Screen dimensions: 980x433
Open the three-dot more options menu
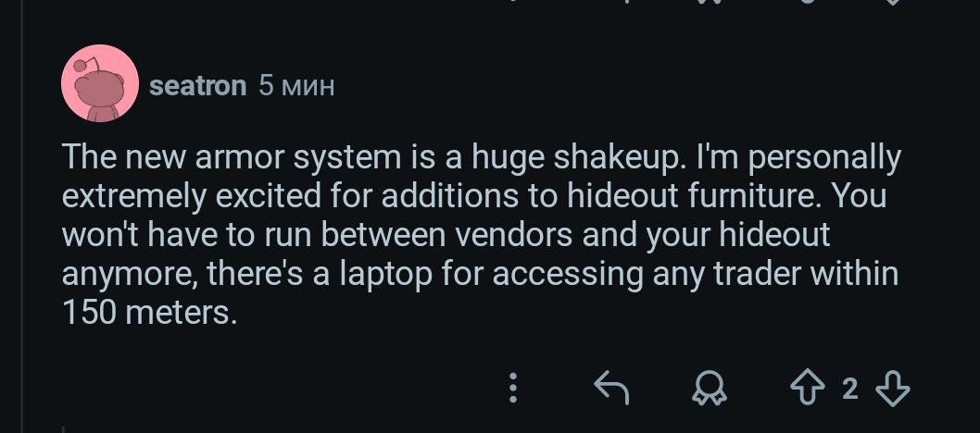pos(513,389)
